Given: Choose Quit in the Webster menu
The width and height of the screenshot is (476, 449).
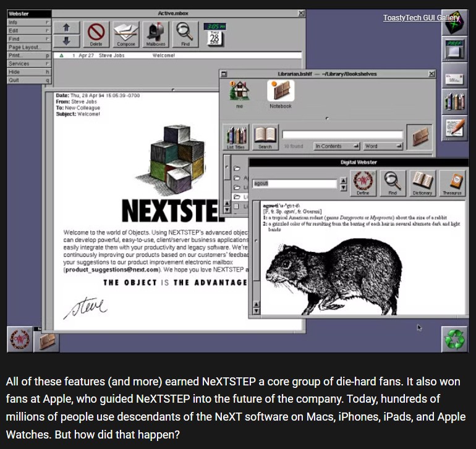Looking at the screenshot, I should [x=29, y=80].
